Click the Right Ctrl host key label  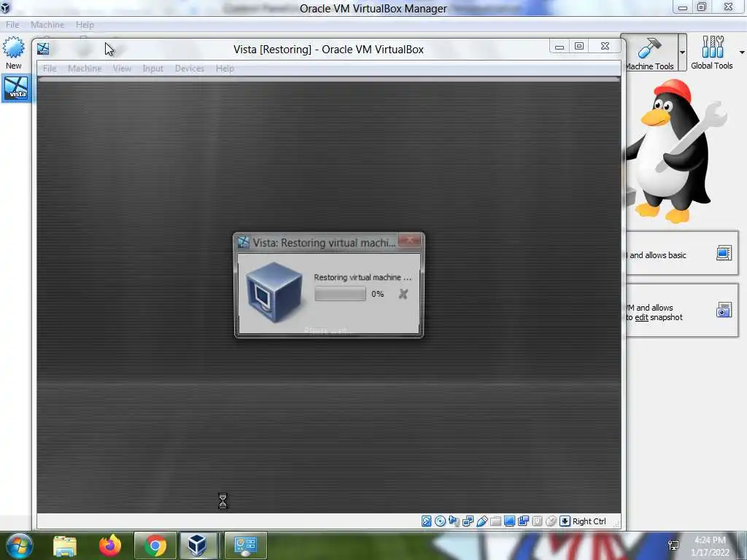coord(589,521)
